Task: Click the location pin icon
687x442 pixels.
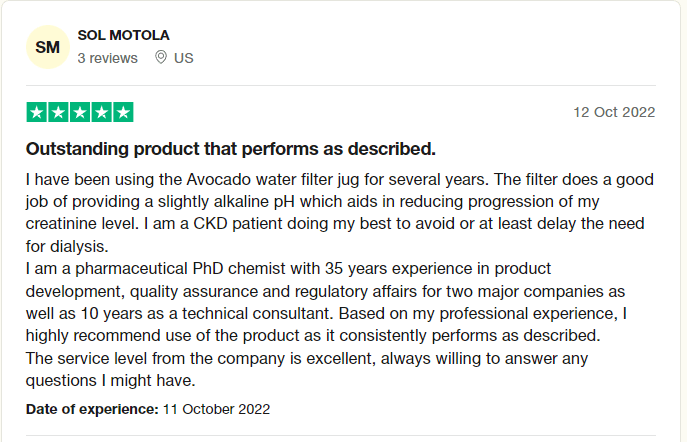Action: [x=161, y=58]
